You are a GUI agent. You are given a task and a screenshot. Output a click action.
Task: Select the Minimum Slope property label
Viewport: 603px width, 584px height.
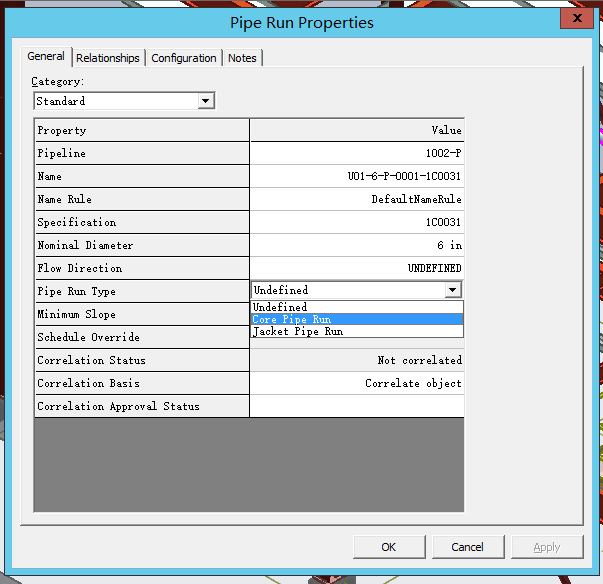coord(142,314)
